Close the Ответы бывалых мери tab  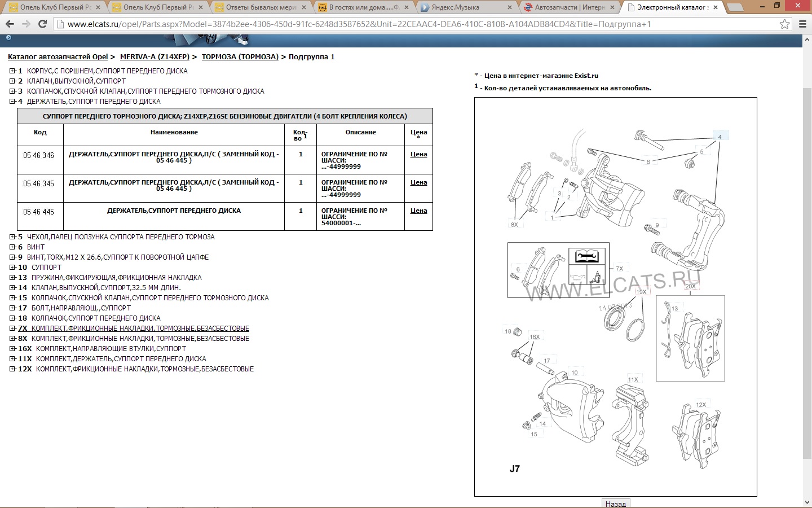coord(304,7)
